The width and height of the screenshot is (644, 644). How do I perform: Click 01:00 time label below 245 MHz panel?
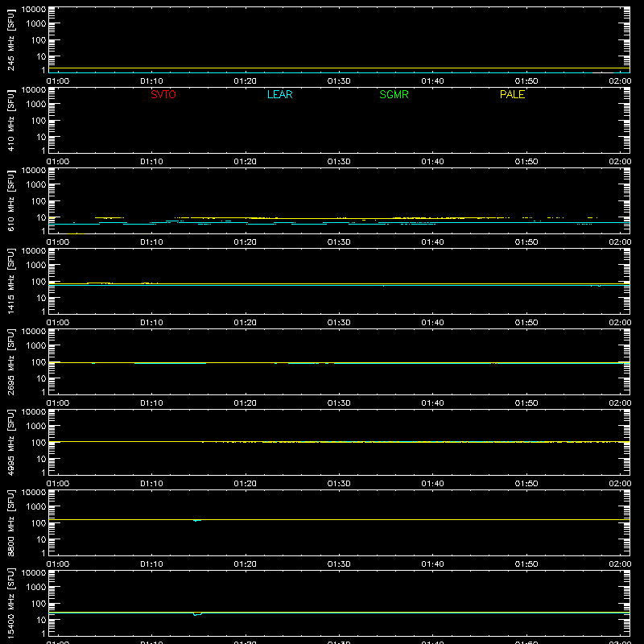(x=58, y=81)
